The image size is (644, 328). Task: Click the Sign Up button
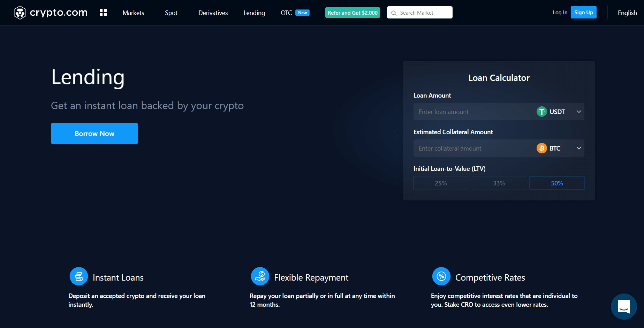click(584, 13)
